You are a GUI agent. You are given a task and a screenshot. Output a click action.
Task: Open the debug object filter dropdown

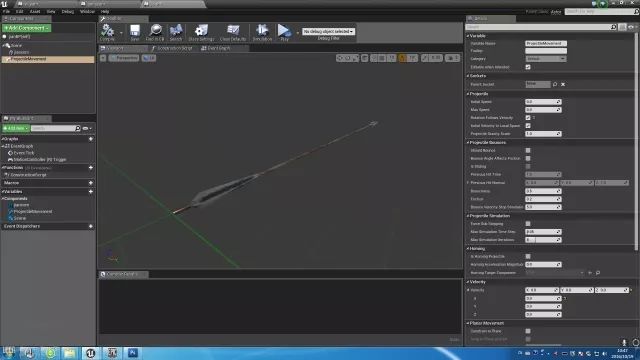(328, 31)
